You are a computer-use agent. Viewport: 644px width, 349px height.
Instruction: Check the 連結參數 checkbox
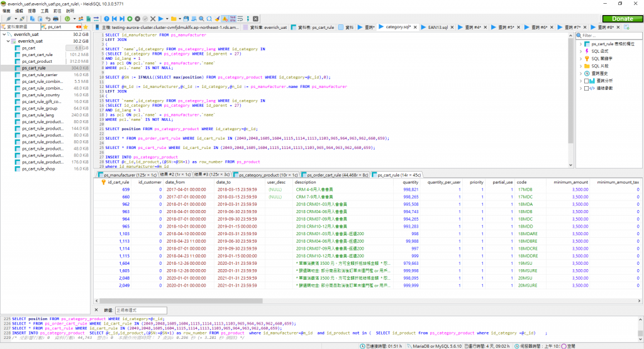point(586,88)
